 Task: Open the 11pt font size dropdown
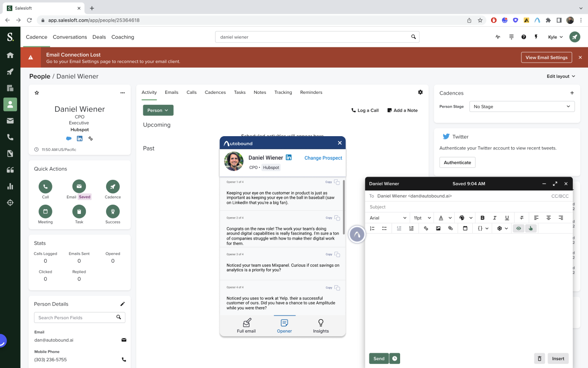click(422, 218)
